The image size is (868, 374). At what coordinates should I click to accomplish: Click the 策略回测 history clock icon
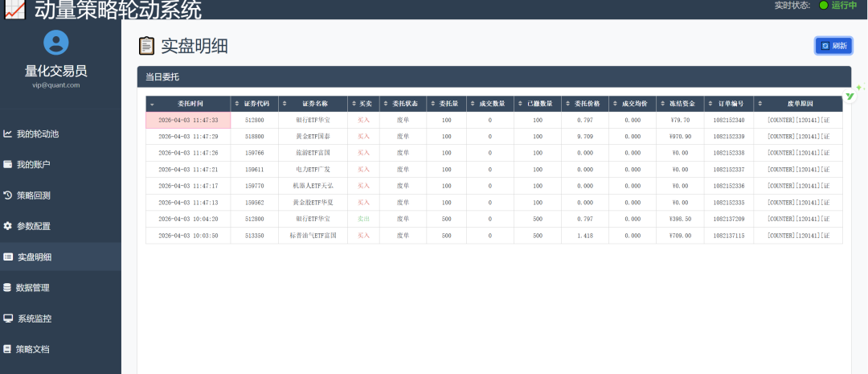click(8, 195)
